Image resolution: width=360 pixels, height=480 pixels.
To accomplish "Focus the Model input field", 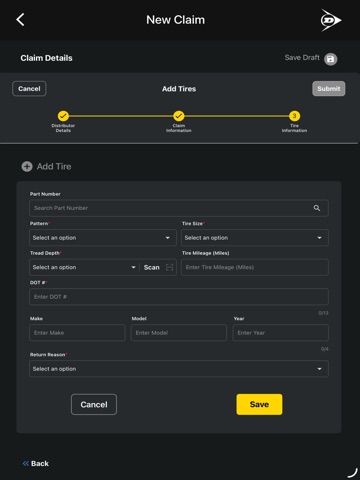I will 179,333.
